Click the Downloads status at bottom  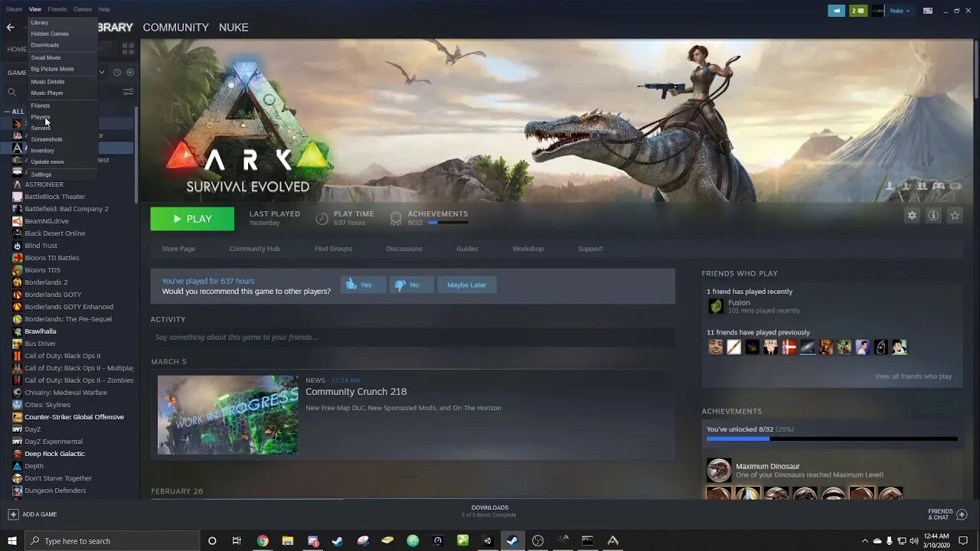pyautogui.click(x=490, y=511)
